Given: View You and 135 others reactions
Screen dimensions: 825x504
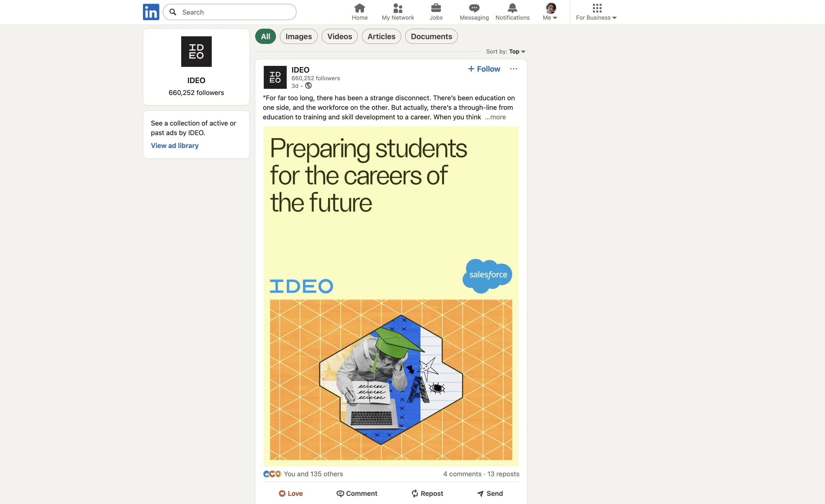Looking at the screenshot, I should point(313,474).
